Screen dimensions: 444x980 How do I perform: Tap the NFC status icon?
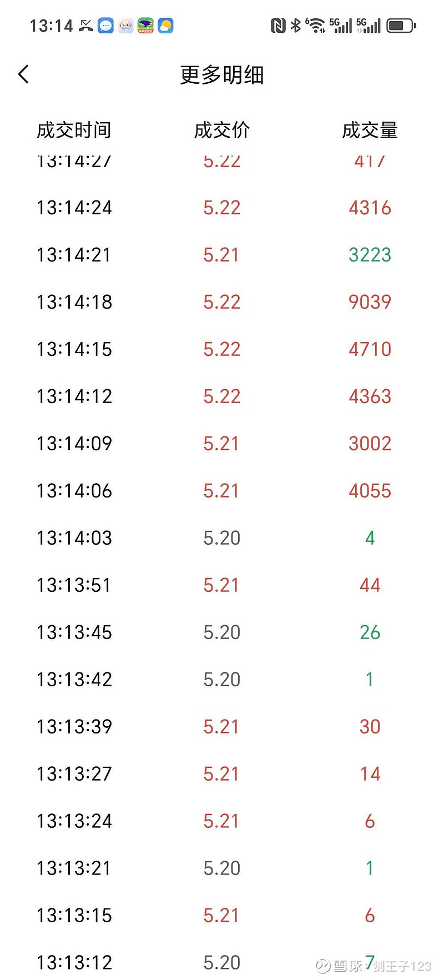[x=277, y=26]
